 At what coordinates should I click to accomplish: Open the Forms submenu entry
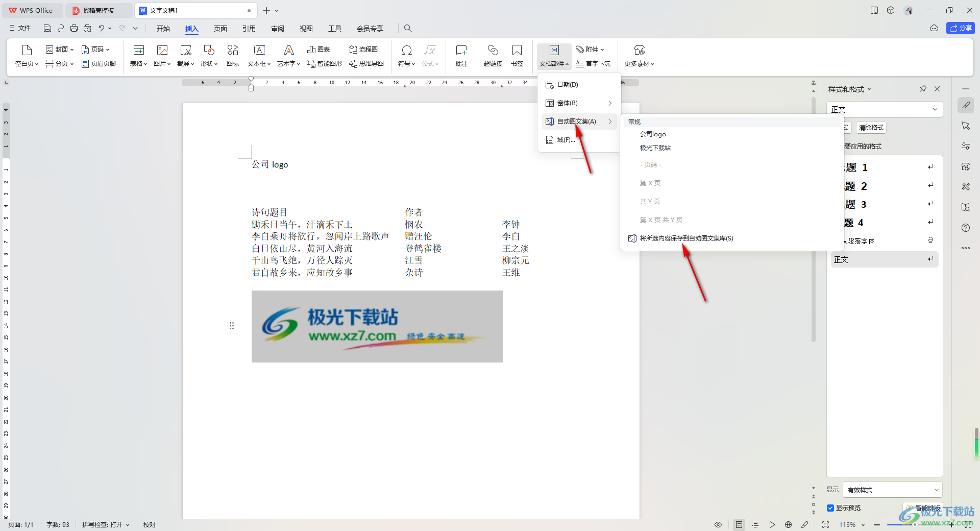coord(579,103)
